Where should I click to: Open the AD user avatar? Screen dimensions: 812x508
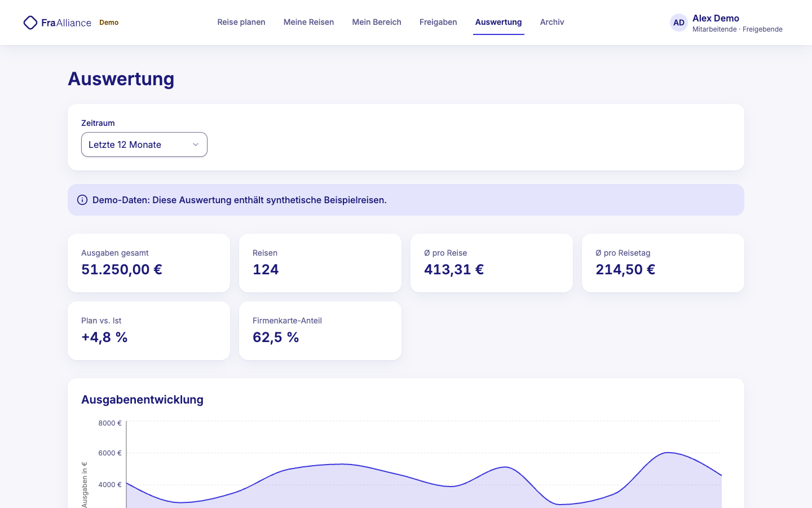[x=679, y=23]
